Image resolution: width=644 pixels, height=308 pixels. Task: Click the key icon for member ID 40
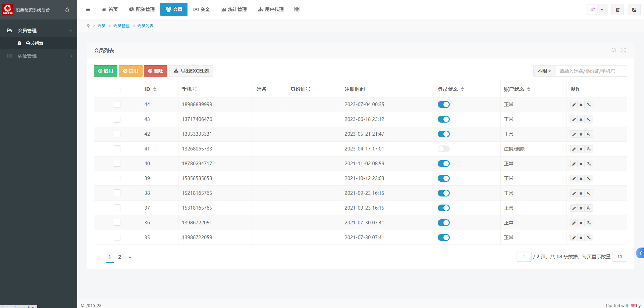[x=589, y=164]
